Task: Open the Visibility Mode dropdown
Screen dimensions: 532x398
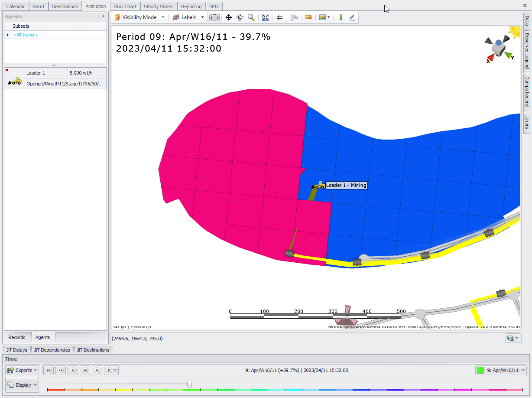Action: pos(163,17)
